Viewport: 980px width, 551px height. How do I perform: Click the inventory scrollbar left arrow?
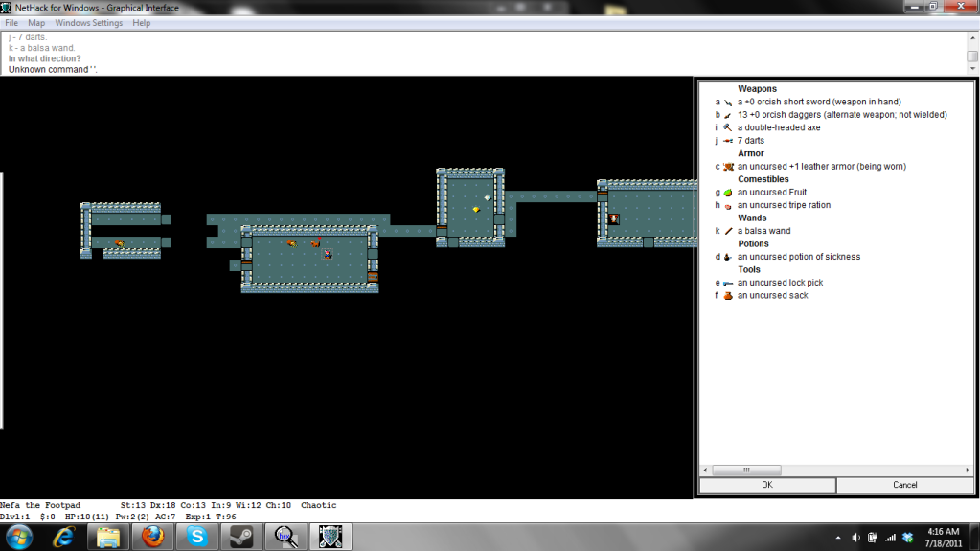[x=706, y=470]
